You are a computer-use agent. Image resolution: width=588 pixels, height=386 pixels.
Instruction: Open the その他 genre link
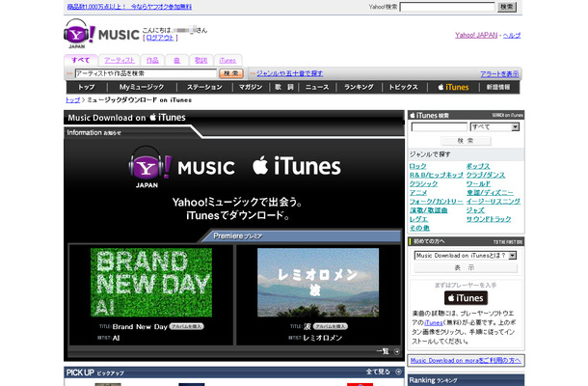[x=419, y=228]
